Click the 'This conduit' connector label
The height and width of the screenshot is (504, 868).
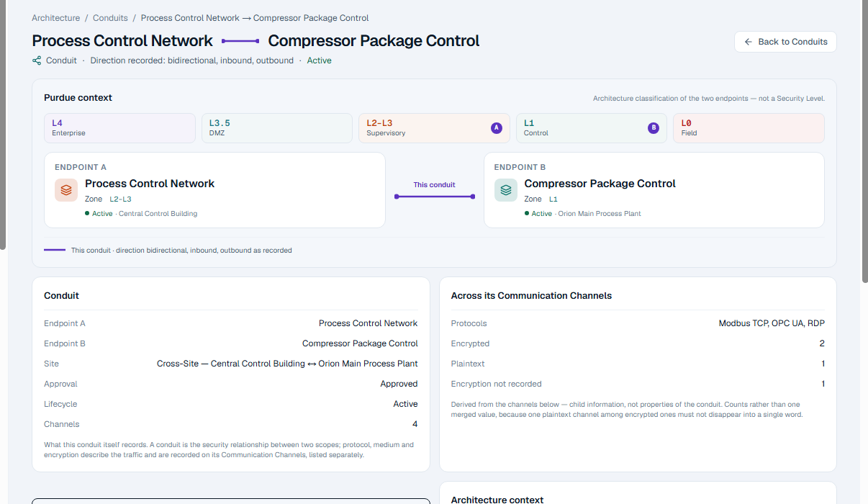pos(434,185)
